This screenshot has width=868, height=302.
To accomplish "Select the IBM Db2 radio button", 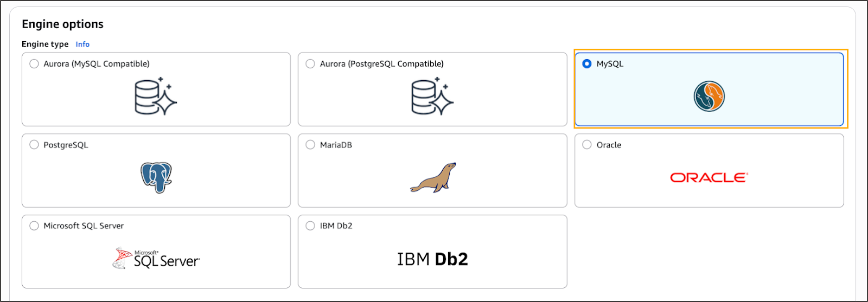I will 310,226.
